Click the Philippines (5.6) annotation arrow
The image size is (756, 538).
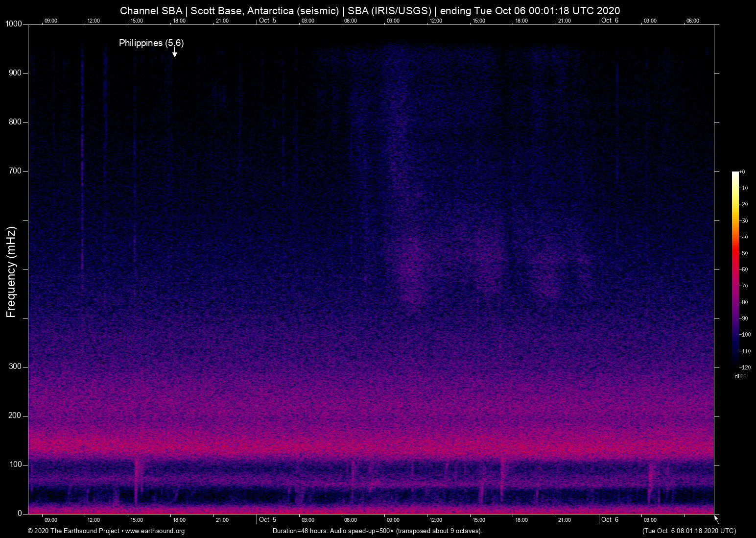tap(174, 53)
